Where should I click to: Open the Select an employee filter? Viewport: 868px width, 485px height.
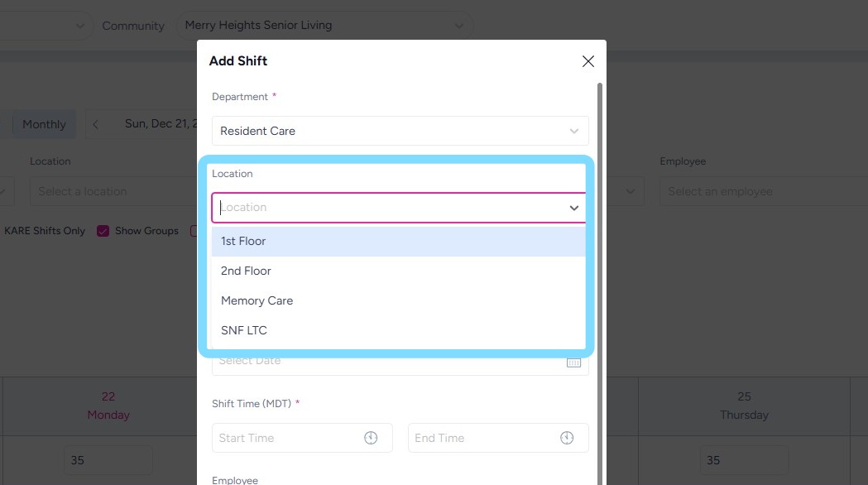pos(761,191)
